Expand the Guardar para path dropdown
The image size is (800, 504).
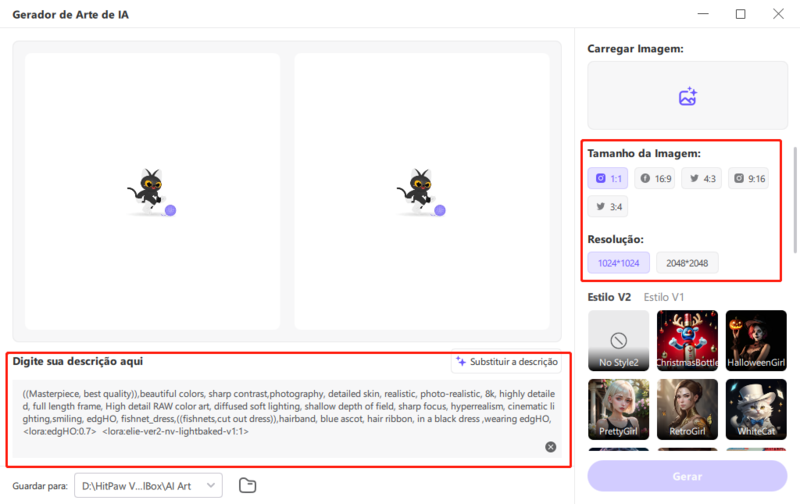pos(148,485)
